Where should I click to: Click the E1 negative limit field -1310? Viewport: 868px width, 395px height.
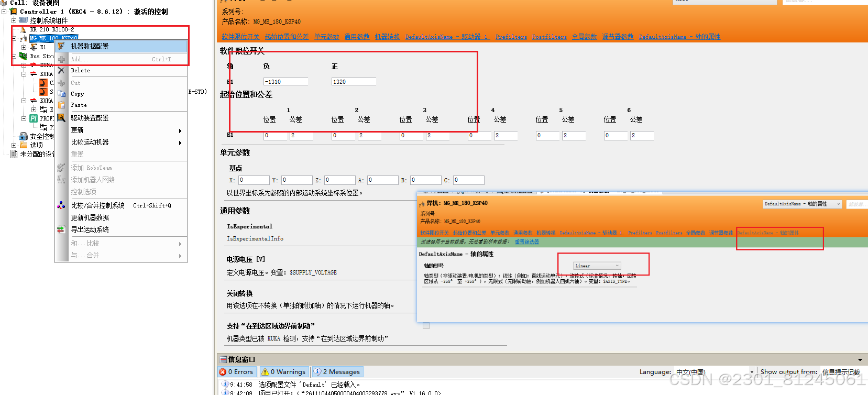[285, 82]
